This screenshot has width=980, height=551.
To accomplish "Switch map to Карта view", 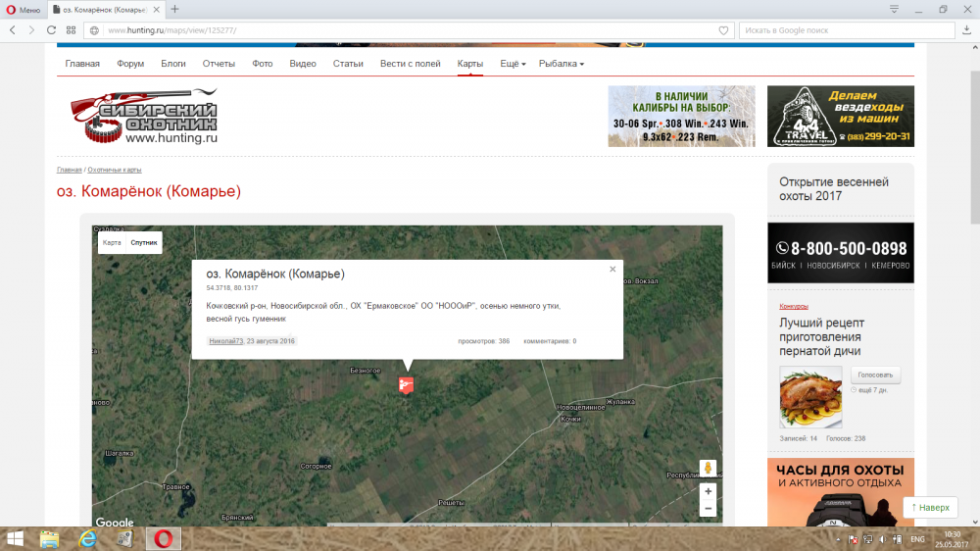I will (x=112, y=243).
